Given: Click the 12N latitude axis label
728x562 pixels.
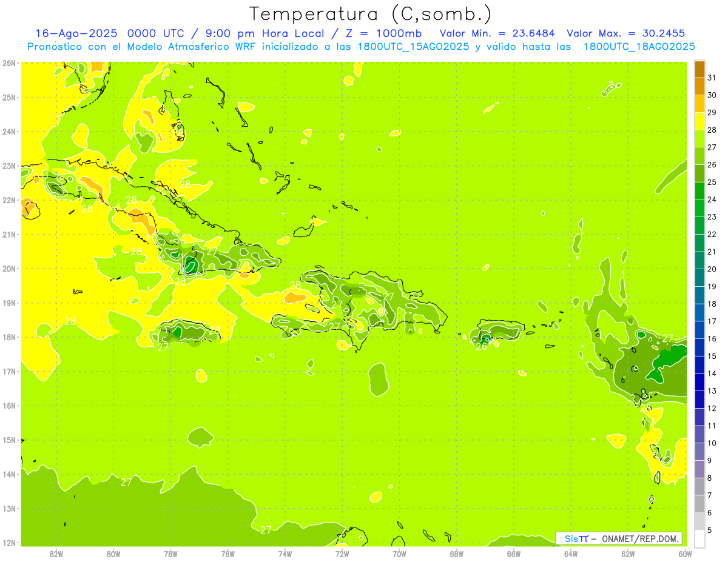Looking at the screenshot, I should point(9,543).
